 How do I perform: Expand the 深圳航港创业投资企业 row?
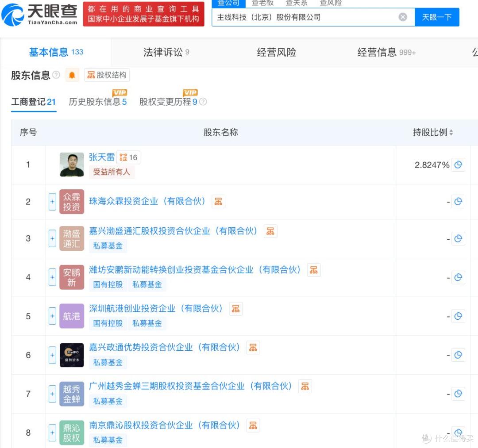[52, 316]
